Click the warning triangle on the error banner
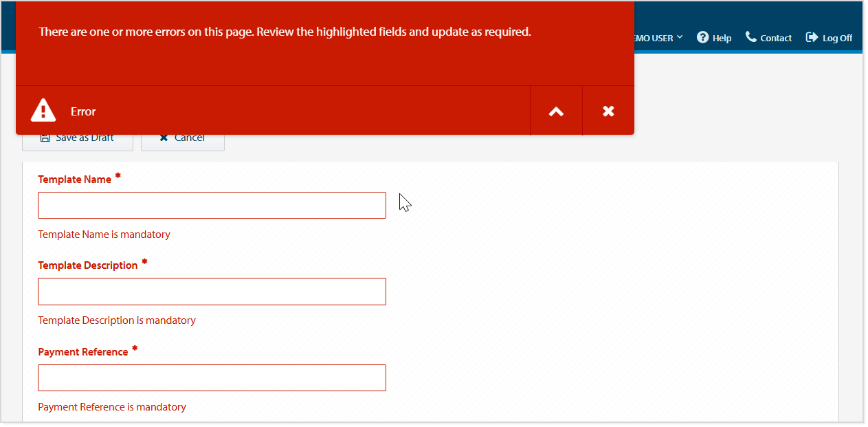868x427 pixels. pyautogui.click(x=43, y=110)
